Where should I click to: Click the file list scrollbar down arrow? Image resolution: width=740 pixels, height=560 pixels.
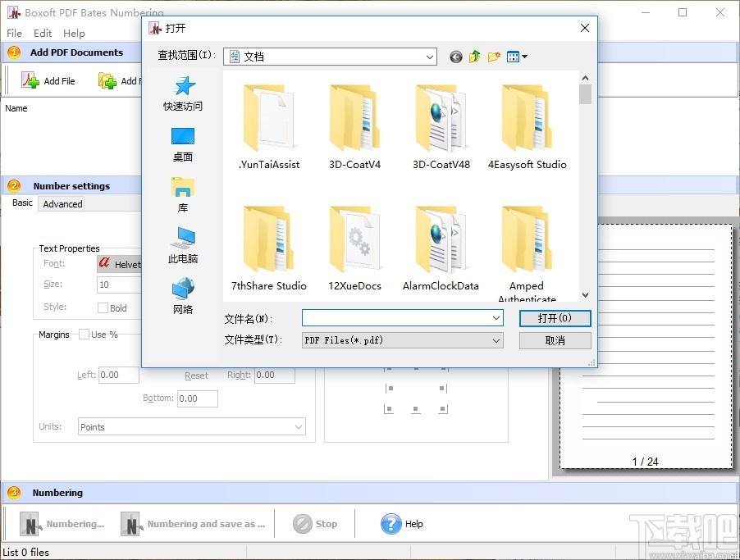pyautogui.click(x=585, y=295)
